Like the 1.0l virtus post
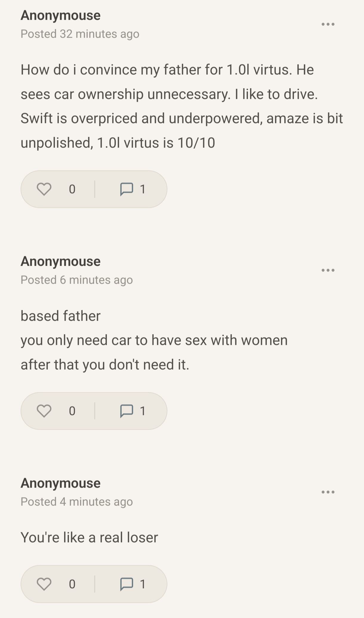364x618 pixels. coord(44,189)
